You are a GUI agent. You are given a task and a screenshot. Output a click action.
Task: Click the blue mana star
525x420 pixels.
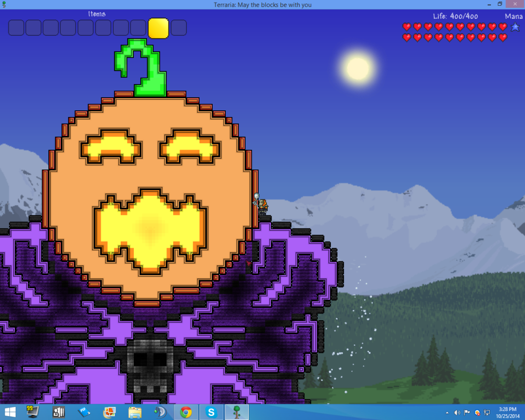[x=515, y=27]
